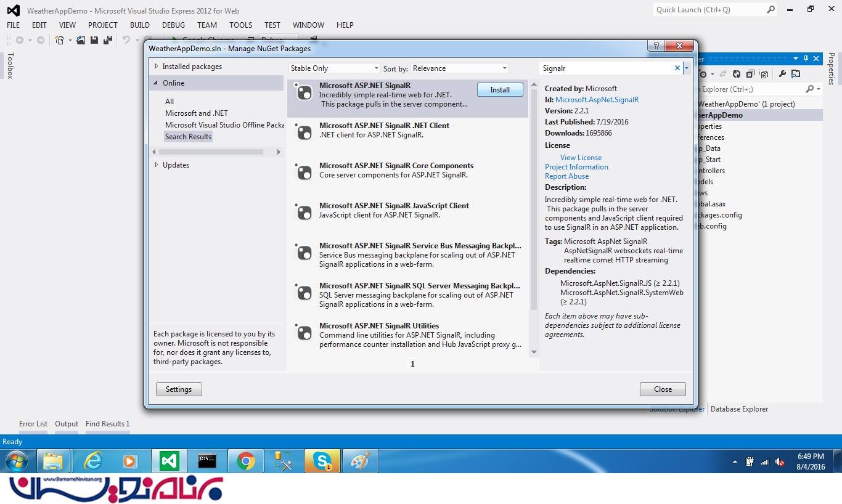
Task: Open the Stable Only dropdown
Action: pos(335,68)
